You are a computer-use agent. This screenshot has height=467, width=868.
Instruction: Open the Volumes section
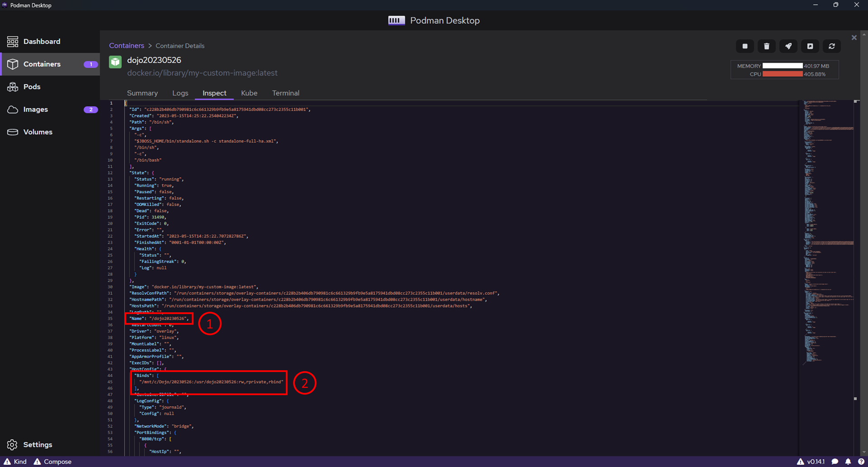(50, 132)
